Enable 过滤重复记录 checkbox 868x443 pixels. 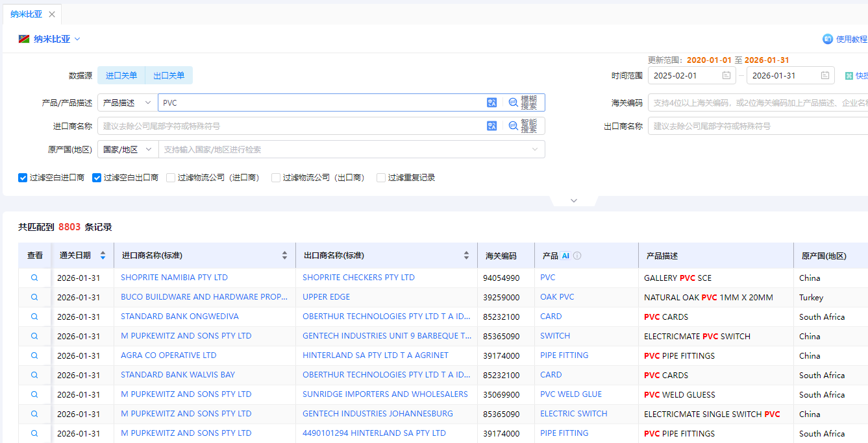pyautogui.click(x=381, y=178)
